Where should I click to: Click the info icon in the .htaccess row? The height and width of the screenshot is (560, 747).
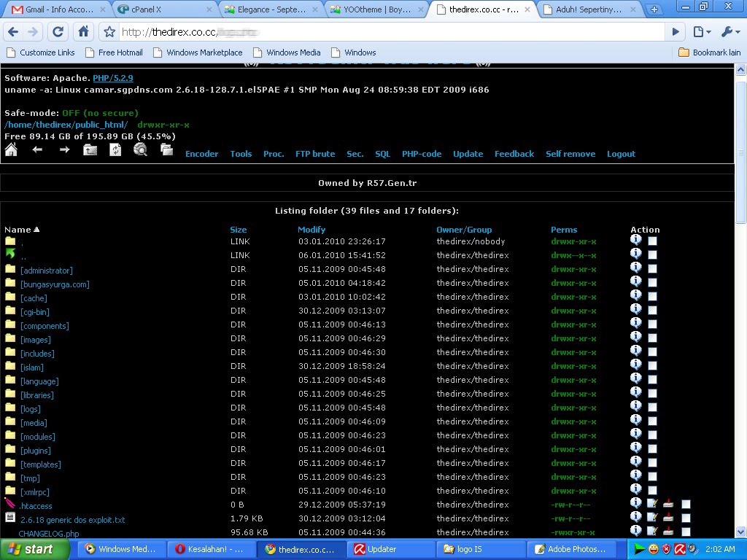635,502
